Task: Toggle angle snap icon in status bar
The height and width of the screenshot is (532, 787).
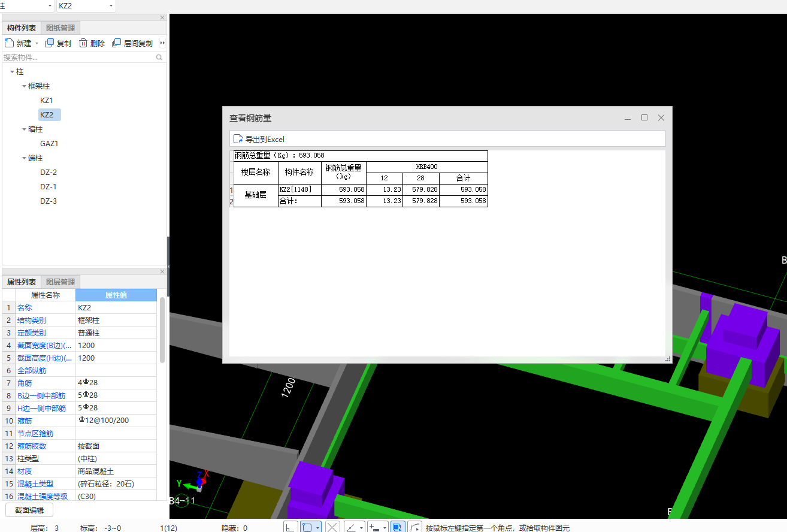Action: pos(352,528)
